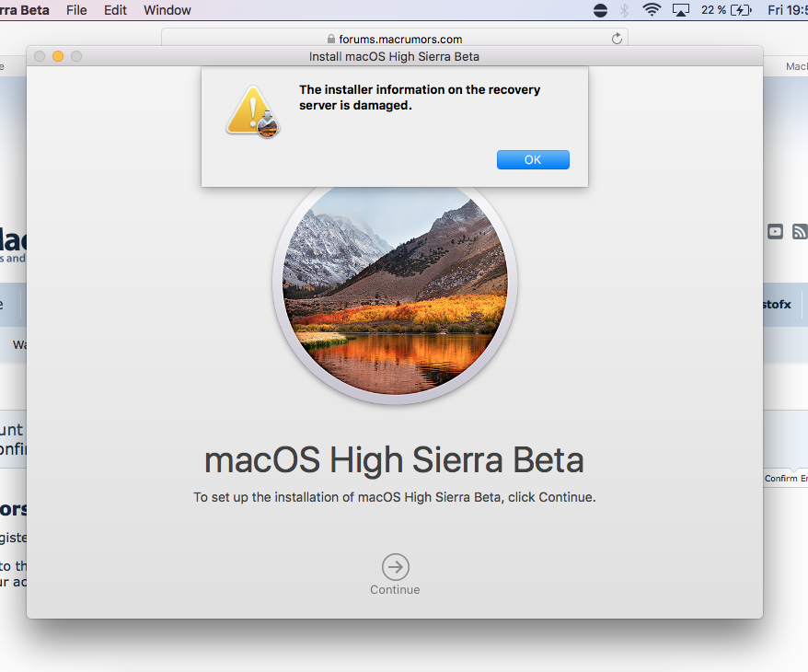808x672 pixels.
Task: Click the forums.macrumors.com address bar
Action: [395, 38]
